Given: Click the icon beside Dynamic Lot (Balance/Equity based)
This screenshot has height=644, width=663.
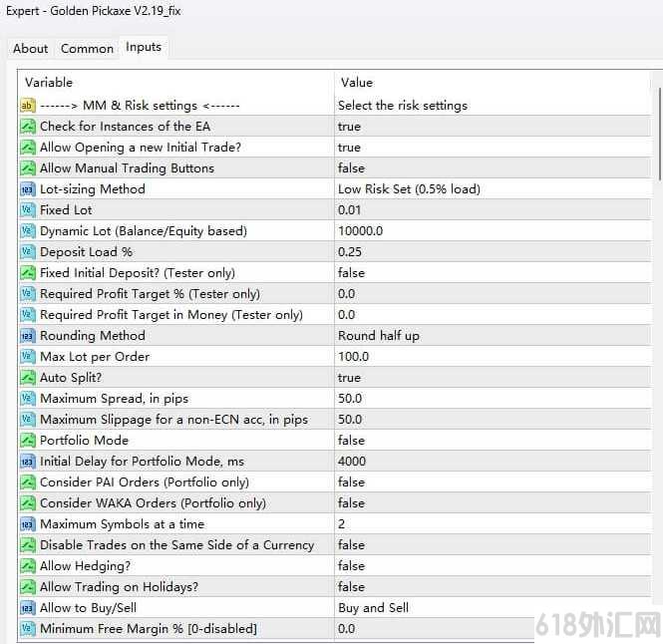Looking at the screenshot, I should point(28,231).
